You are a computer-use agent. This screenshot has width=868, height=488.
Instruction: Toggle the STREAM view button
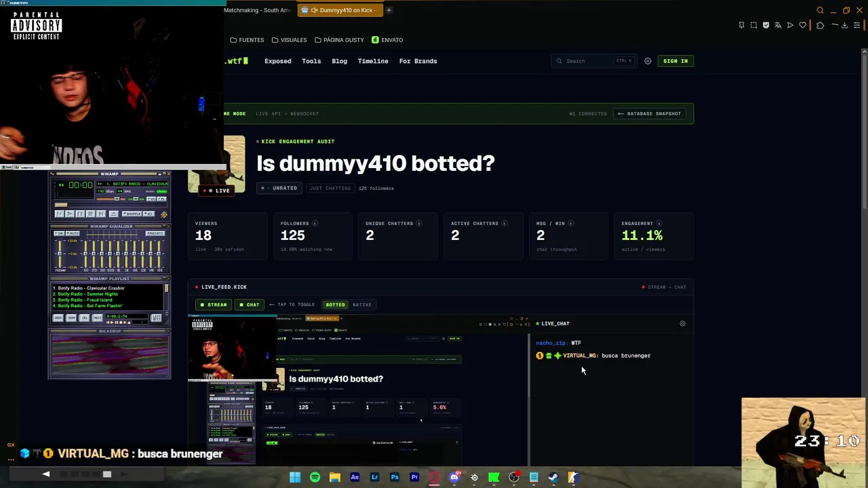point(213,305)
